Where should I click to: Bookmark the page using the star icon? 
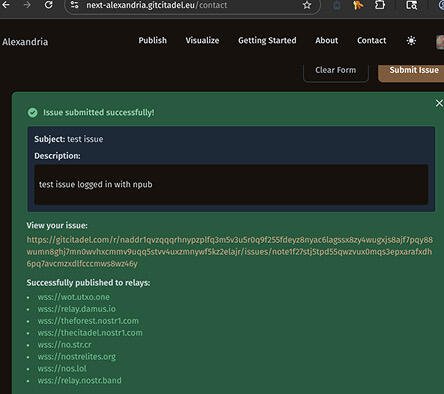(x=307, y=5)
